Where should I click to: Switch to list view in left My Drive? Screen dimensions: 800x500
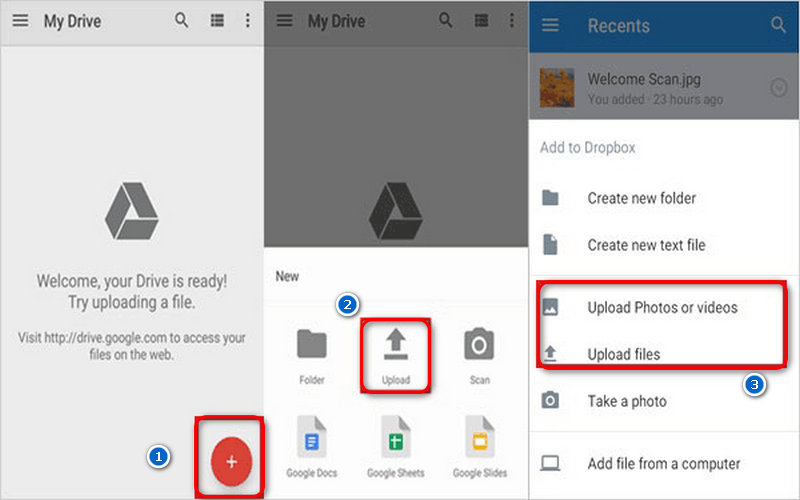(x=216, y=21)
